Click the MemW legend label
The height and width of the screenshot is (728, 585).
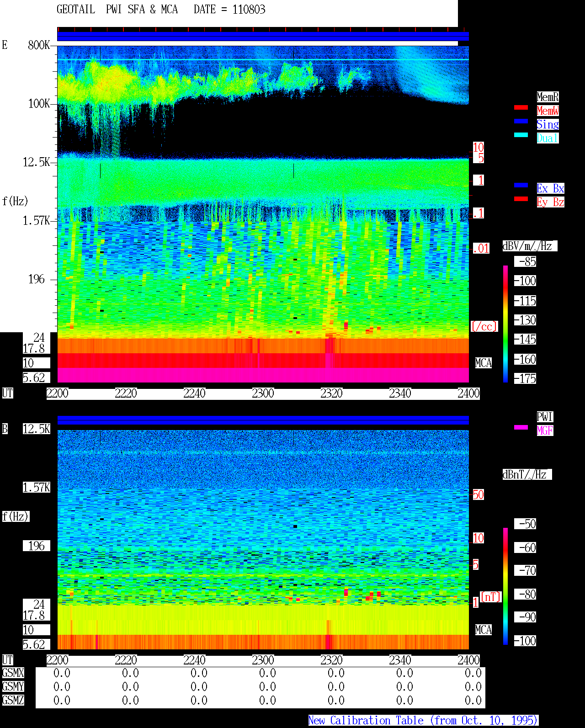point(548,111)
